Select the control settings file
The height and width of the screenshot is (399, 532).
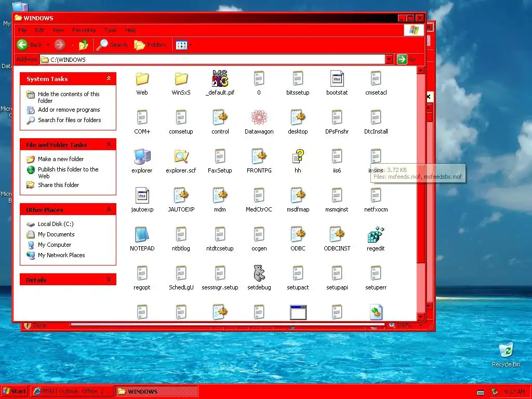[220, 117]
